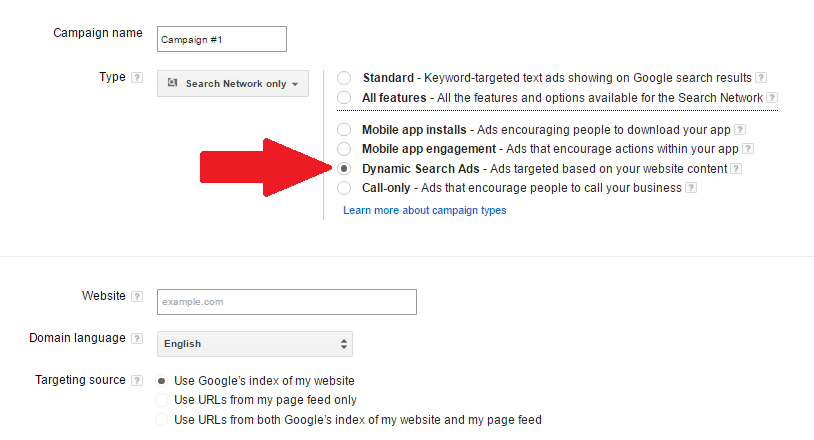Image resolution: width=814 pixels, height=440 pixels.
Task: Click help icon beside Domain language
Action: (x=137, y=338)
